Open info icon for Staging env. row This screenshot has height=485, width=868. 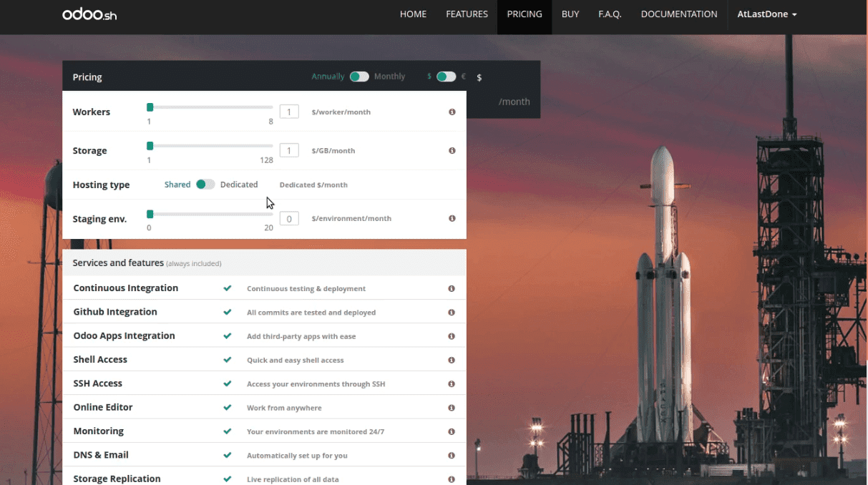pyautogui.click(x=452, y=218)
